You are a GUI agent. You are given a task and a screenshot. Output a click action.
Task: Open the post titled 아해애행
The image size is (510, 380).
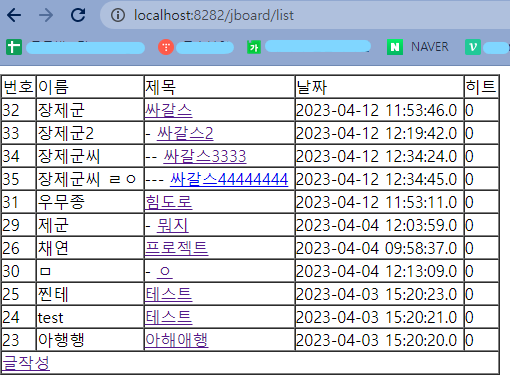pyautogui.click(x=177, y=340)
